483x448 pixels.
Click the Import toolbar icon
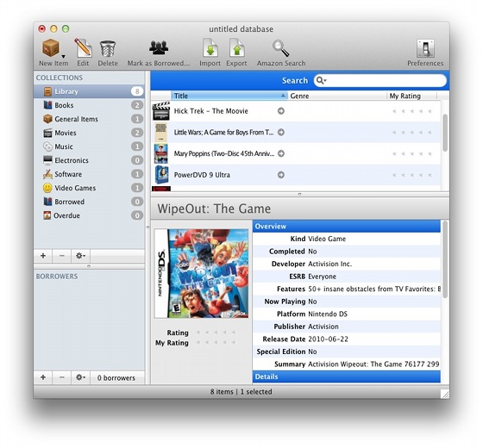coord(210,47)
